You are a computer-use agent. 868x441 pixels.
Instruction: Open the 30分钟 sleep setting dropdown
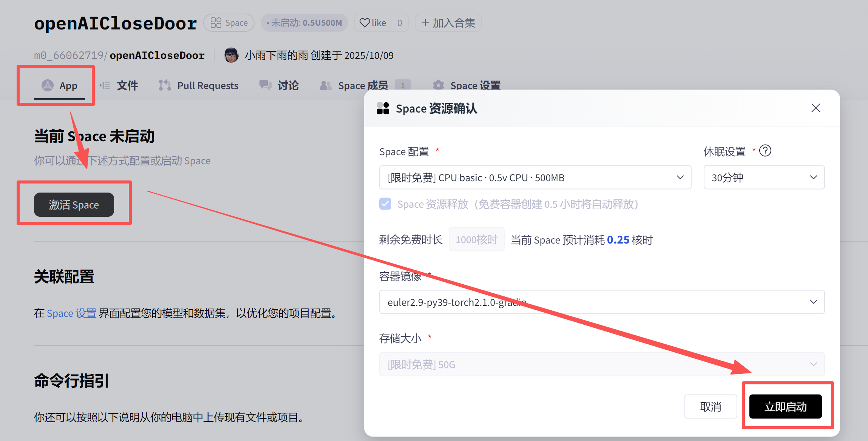764,177
